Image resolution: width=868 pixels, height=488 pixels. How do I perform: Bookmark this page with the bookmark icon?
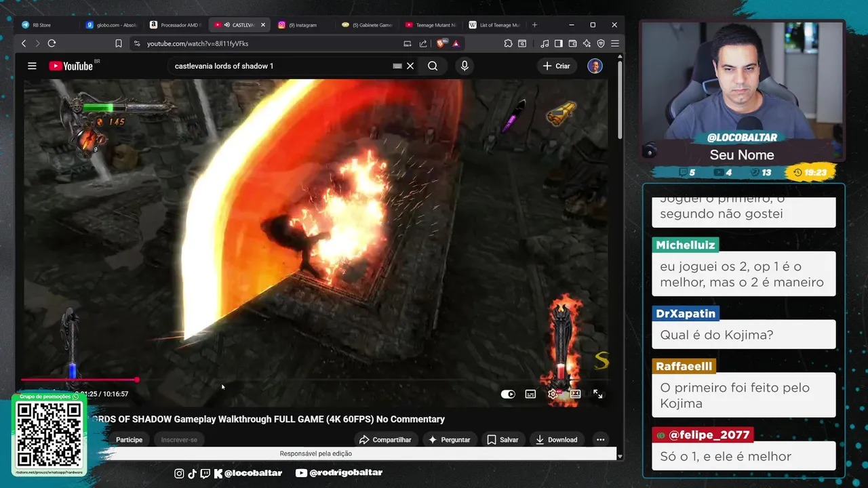tap(119, 43)
